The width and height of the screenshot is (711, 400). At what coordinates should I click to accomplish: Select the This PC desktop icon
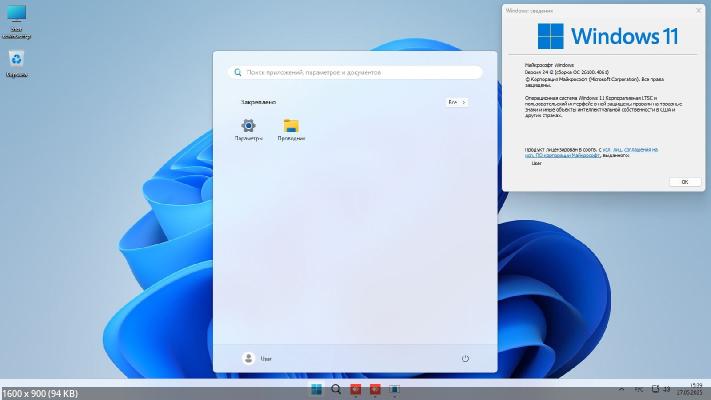(17, 18)
